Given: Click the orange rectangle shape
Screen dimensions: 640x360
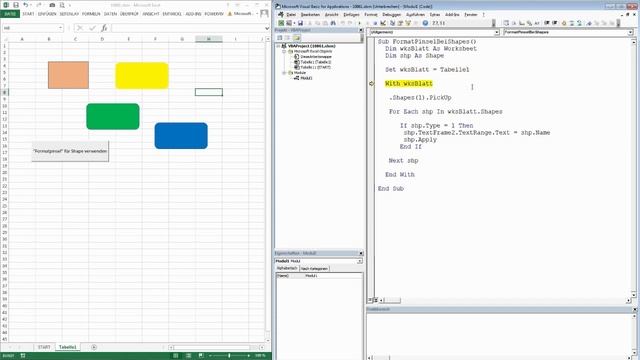Looking at the screenshot, I should point(68,75).
